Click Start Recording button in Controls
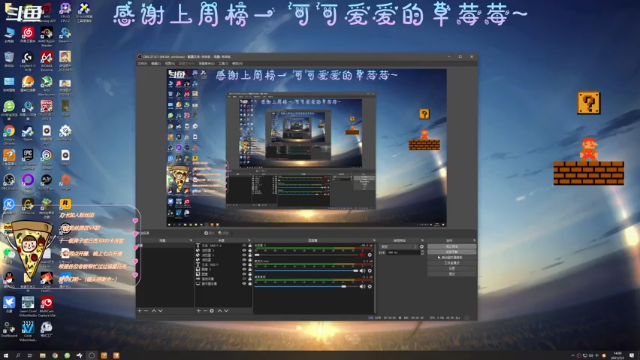This screenshot has height=360, width=640. tap(451, 252)
